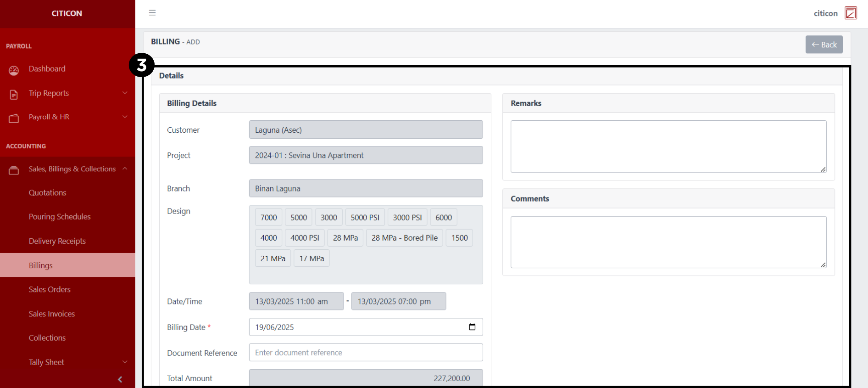Click the citicon user avatar icon

tap(851, 13)
